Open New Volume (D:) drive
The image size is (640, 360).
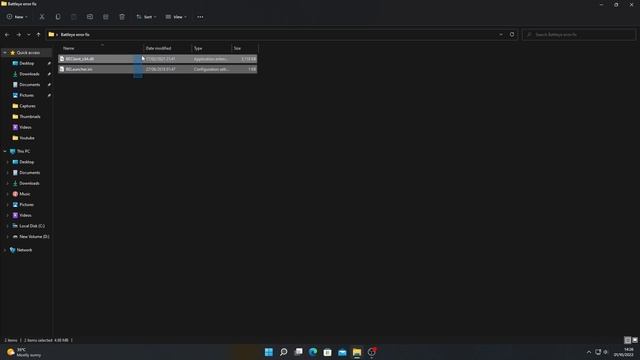point(34,236)
